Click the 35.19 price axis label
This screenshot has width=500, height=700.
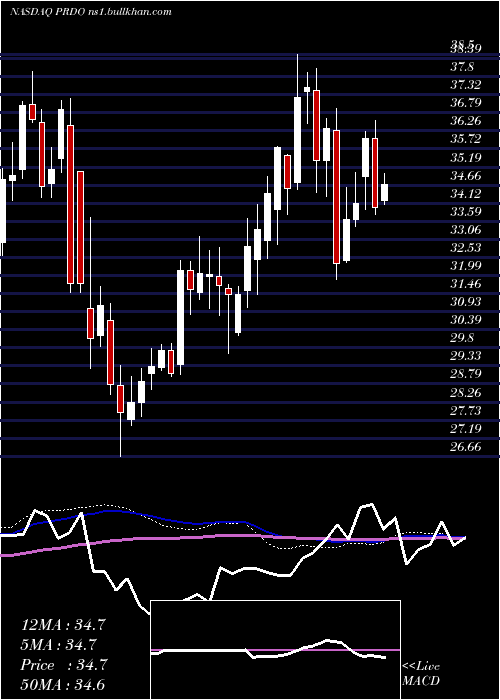tap(466, 157)
